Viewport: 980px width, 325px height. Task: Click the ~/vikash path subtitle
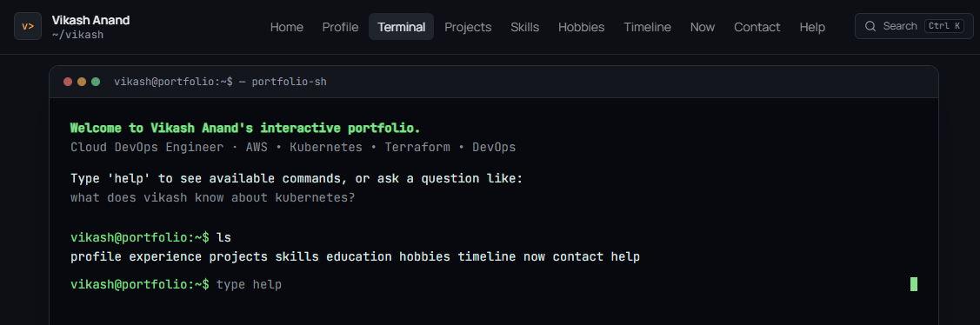(77, 35)
